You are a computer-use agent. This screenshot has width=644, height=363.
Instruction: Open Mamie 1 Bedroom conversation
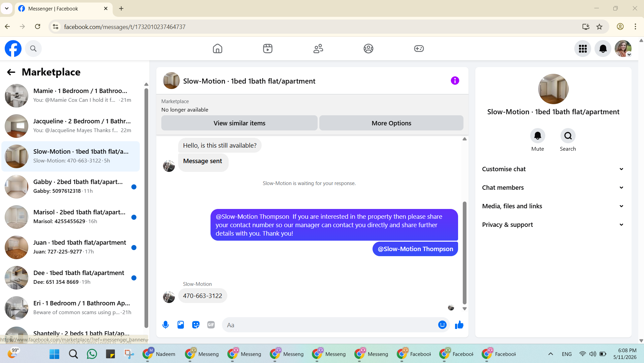point(71,96)
